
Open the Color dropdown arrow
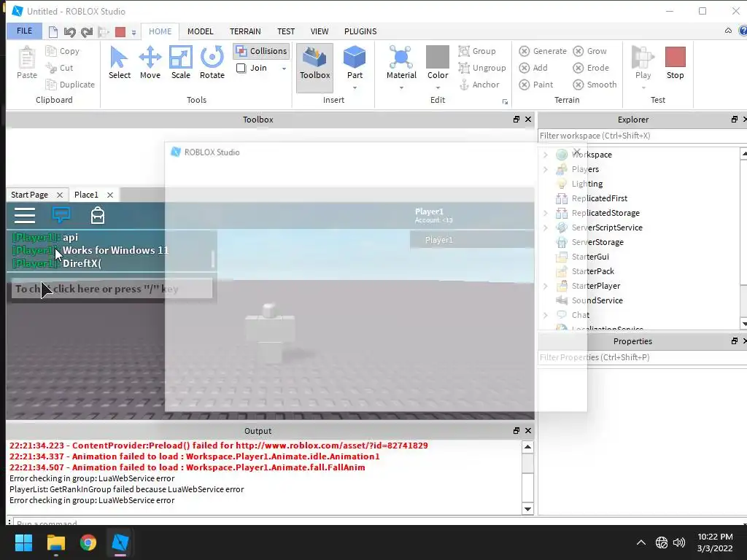[438, 87]
